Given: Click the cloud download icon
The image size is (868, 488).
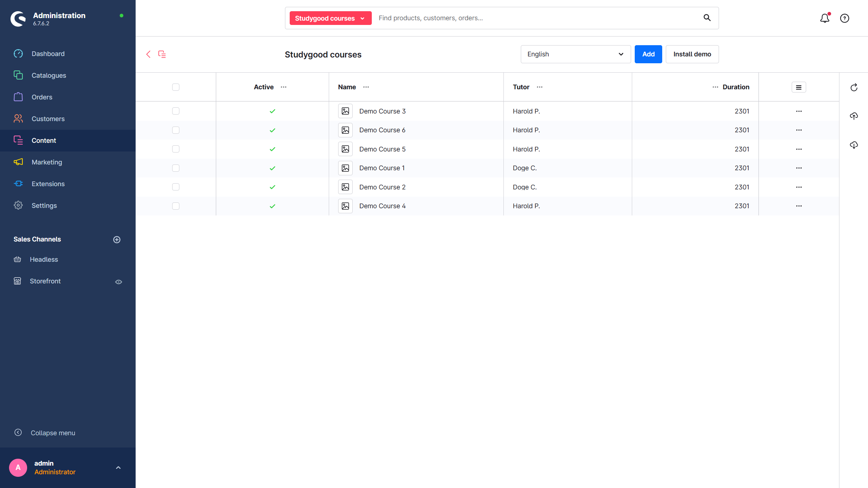Looking at the screenshot, I should pyautogui.click(x=854, y=145).
